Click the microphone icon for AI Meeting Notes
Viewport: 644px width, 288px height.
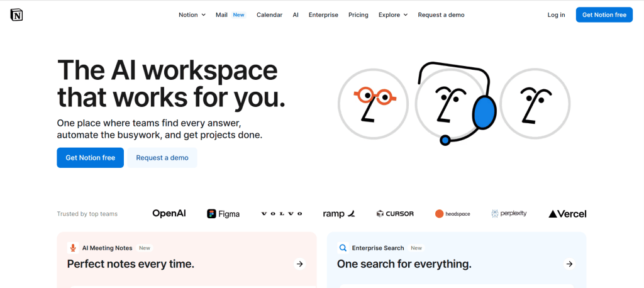point(73,248)
